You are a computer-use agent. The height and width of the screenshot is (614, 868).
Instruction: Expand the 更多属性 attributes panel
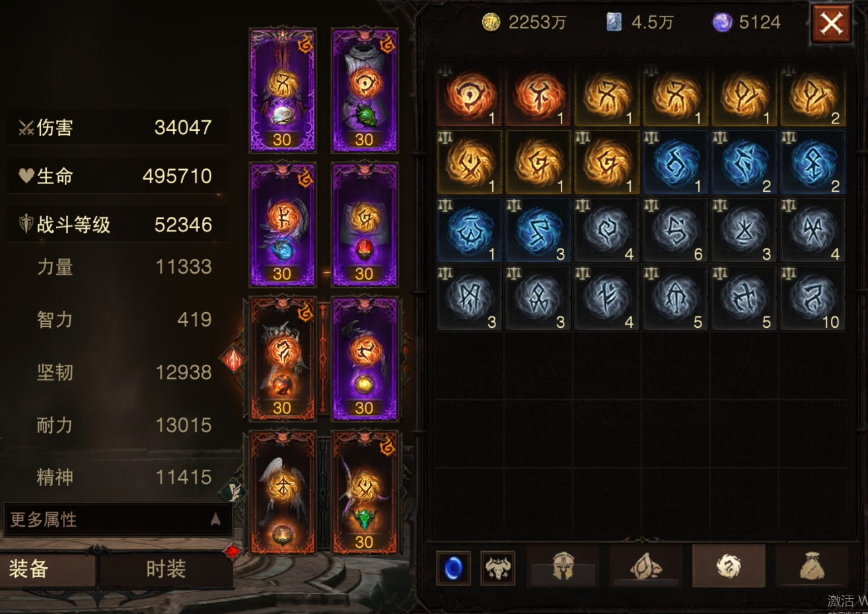pyautogui.click(x=117, y=519)
